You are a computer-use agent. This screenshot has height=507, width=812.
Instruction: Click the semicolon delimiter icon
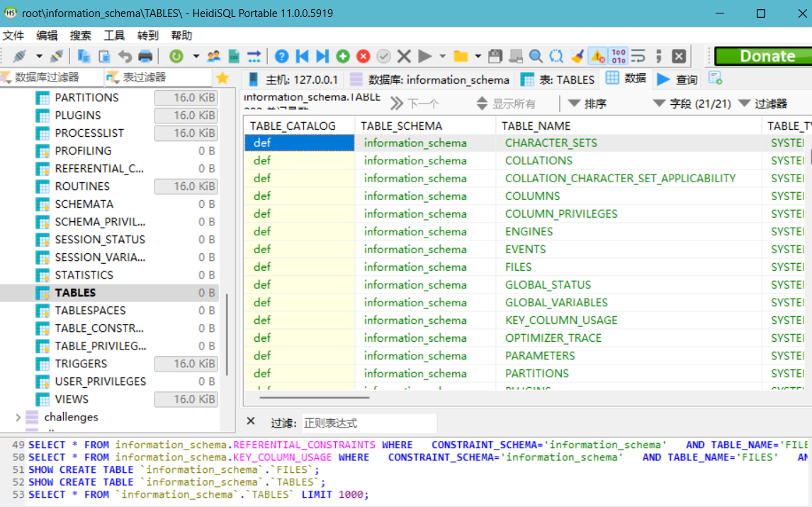point(659,56)
